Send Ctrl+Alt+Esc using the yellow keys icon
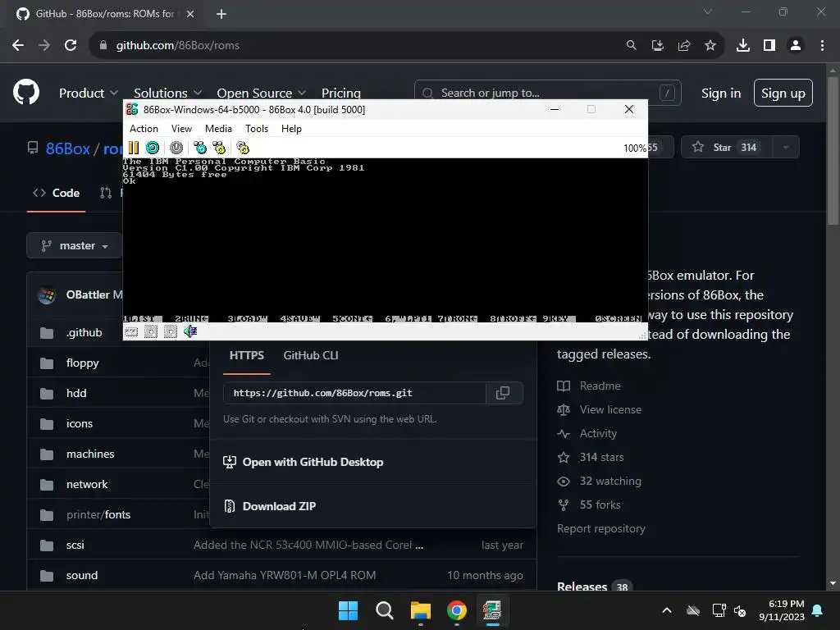Image resolution: width=840 pixels, height=630 pixels. tap(219, 148)
